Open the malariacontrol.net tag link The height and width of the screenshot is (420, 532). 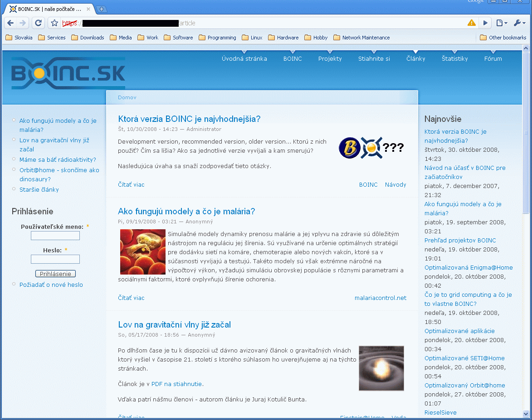381,298
